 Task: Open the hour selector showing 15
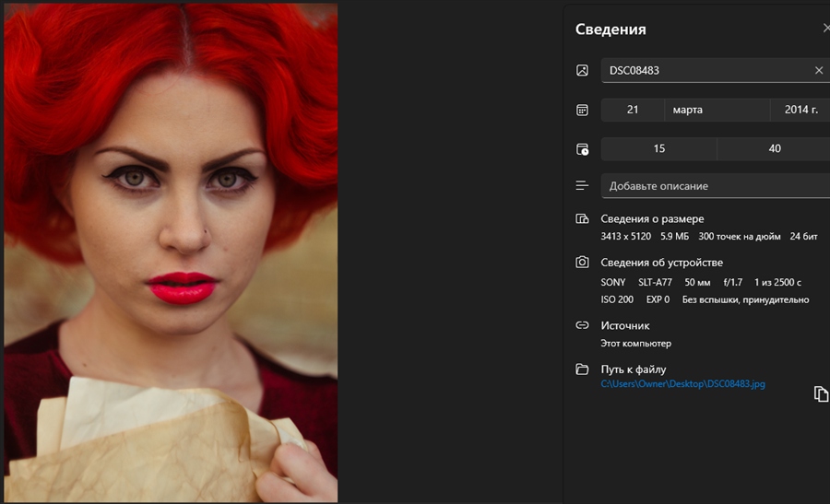click(x=658, y=148)
